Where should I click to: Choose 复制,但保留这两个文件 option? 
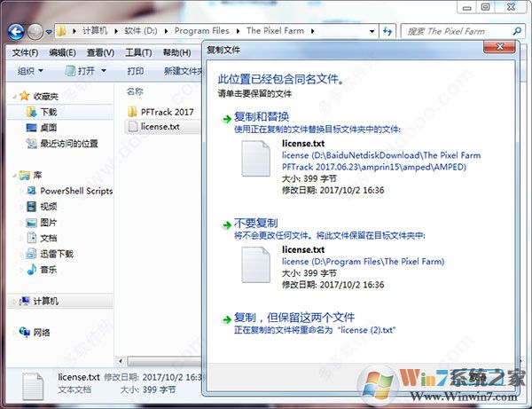[294, 318]
